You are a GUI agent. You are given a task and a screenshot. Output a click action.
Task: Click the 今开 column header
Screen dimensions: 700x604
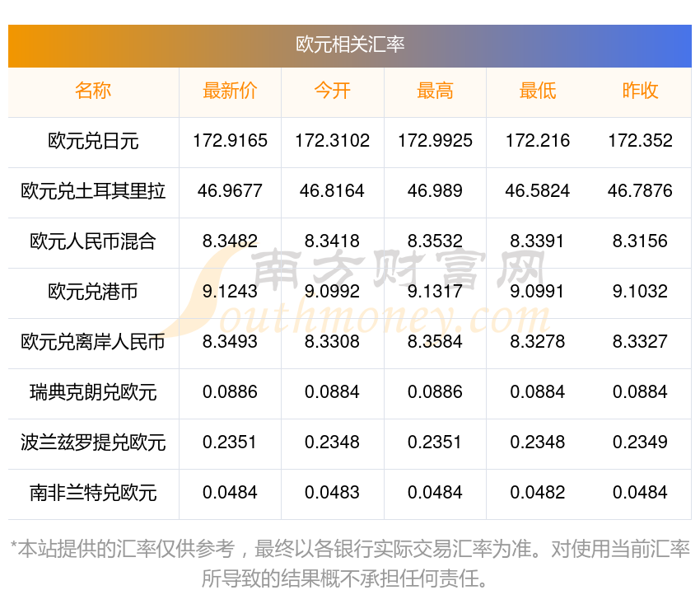332,91
